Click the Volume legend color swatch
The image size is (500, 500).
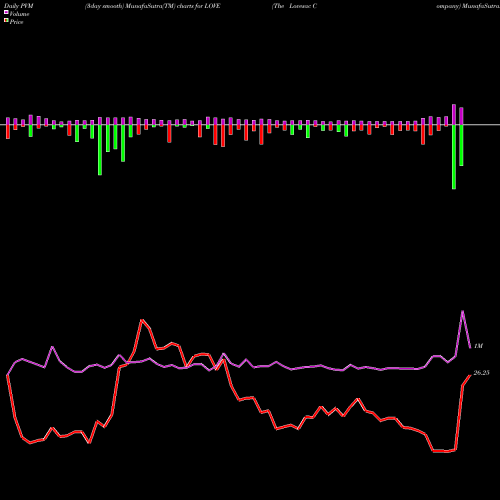pos(6,12)
